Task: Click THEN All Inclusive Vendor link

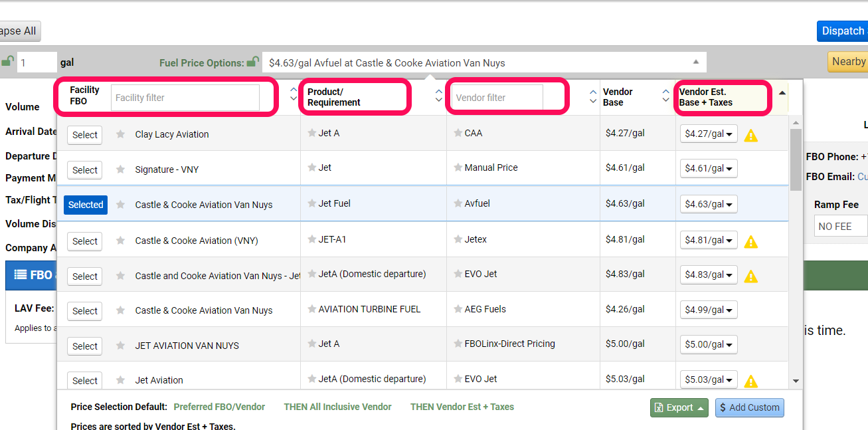Action: point(337,407)
